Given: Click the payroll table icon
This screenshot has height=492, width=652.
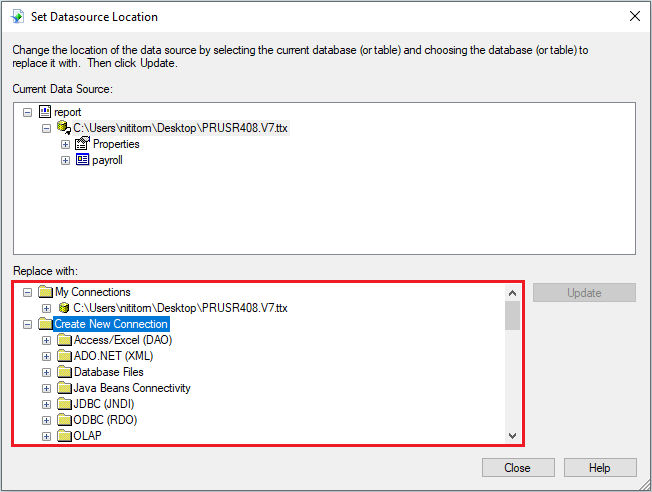Looking at the screenshot, I should [82, 160].
